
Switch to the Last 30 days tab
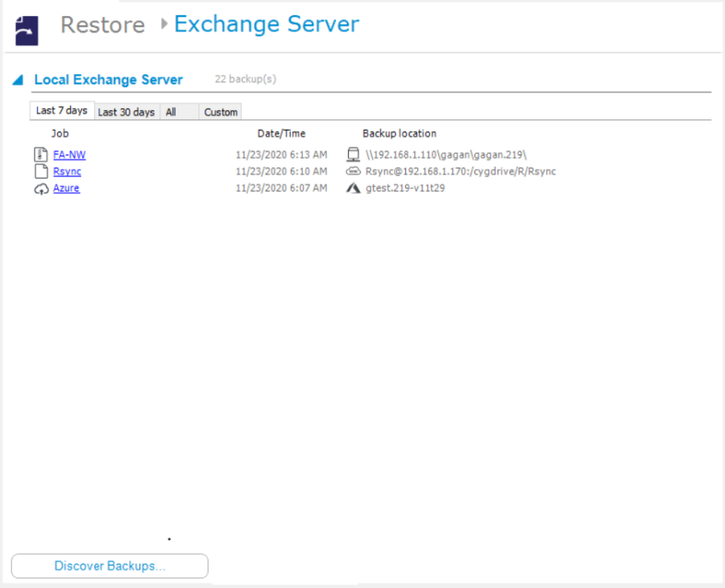tap(126, 112)
